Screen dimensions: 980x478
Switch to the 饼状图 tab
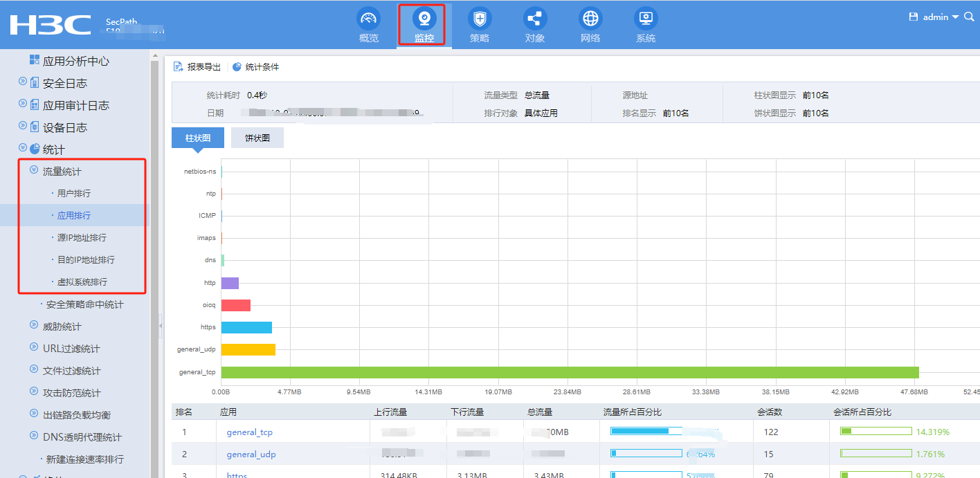[x=257, y=138]
